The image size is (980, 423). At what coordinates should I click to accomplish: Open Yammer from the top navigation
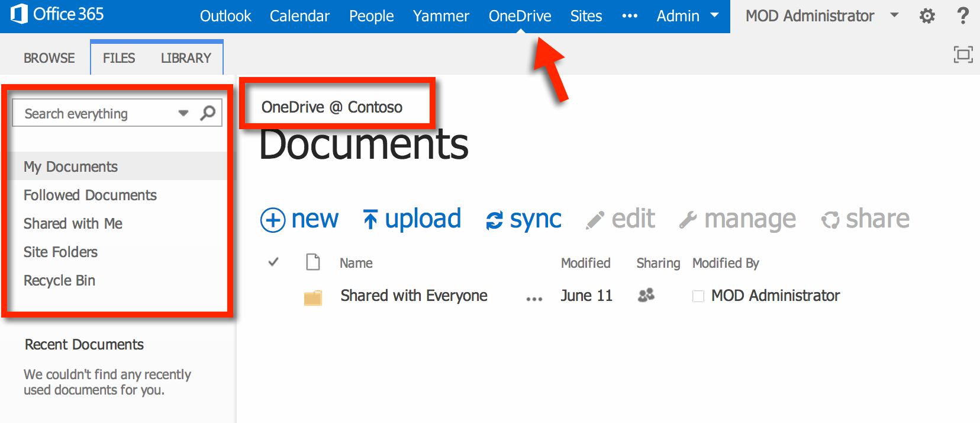pyautogui.click(x=441, y=16)
